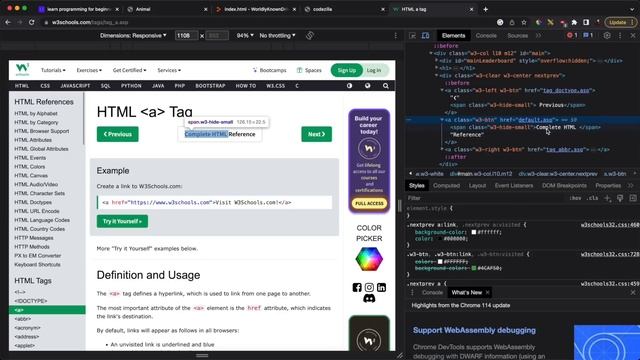Open the Instagram icon link
This screenshot has width=640, height=360.
(x=369, y=287)
